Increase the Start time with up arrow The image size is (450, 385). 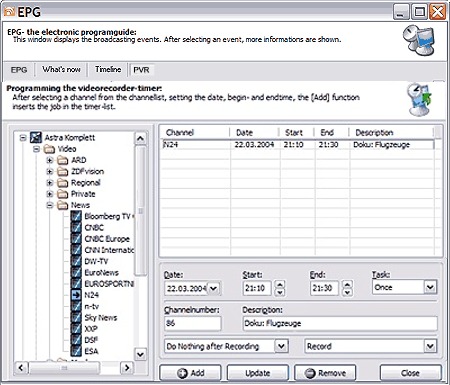click(x=280, y=284)
